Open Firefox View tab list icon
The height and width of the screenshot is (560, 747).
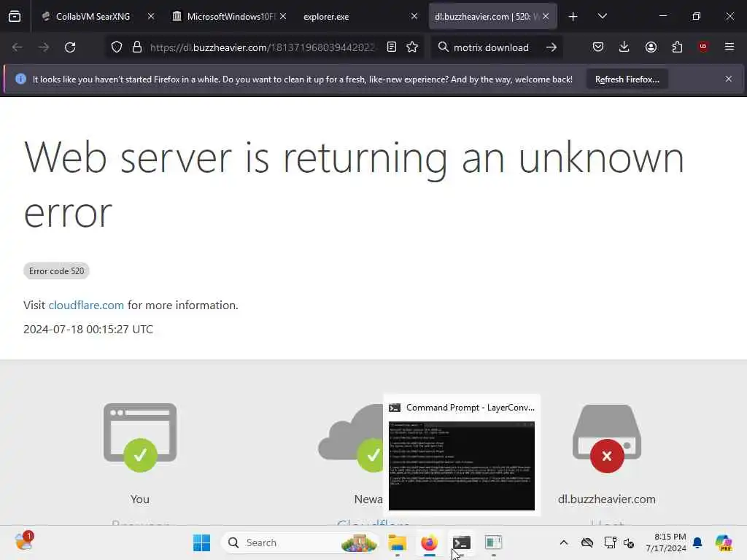[x=15, y=16]
